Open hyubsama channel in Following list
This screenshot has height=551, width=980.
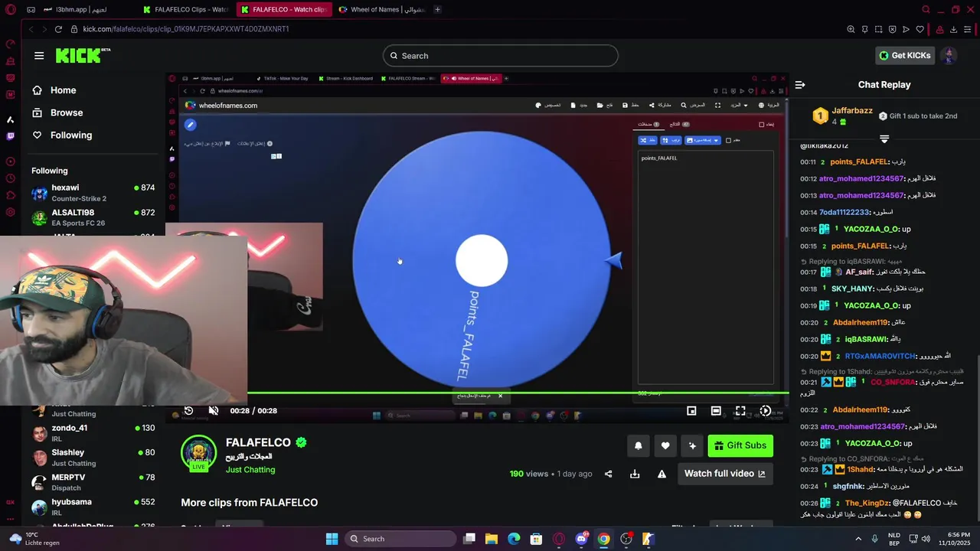93,507
